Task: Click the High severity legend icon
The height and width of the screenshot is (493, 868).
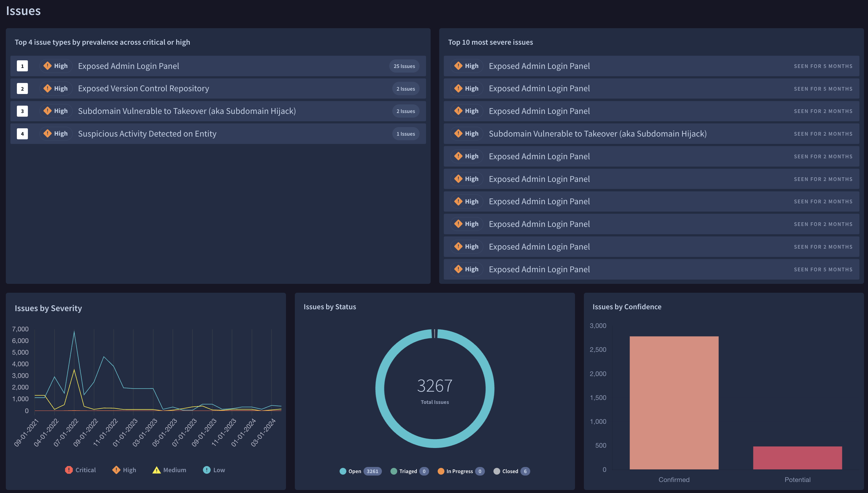Action: 116,470
